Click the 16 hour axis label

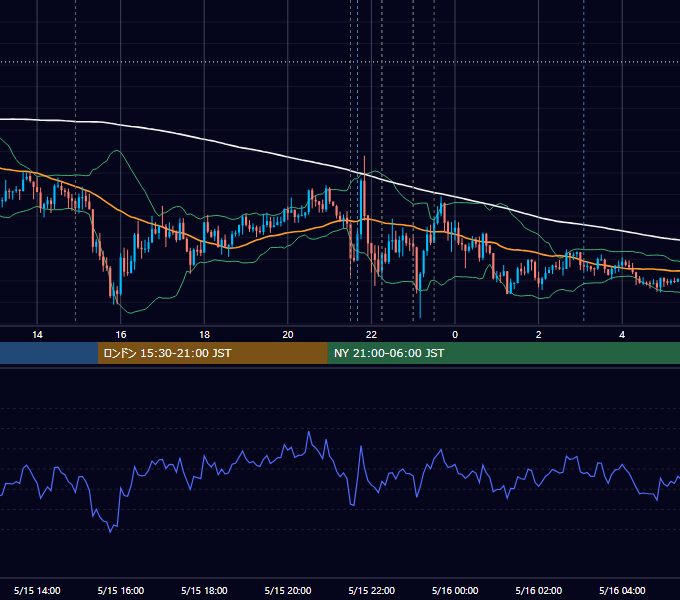[121, 335]
